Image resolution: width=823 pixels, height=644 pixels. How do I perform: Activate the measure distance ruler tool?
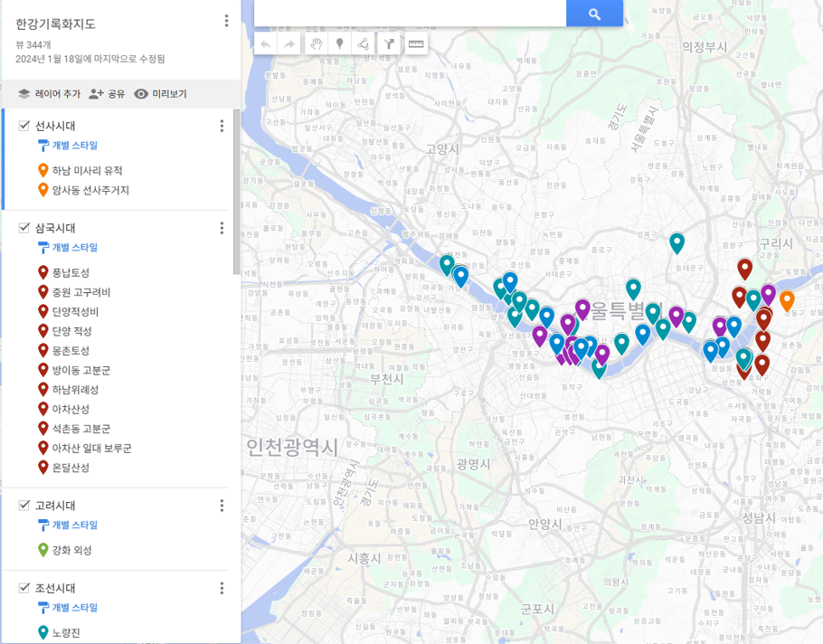[416, 43]
